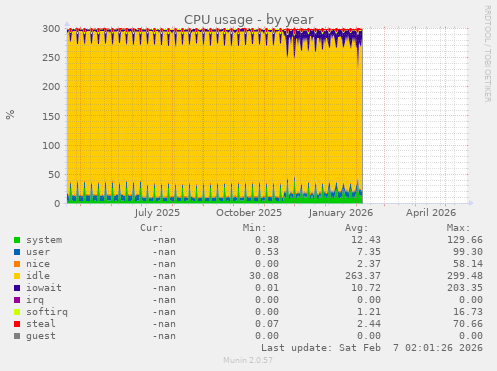Image resolution: width=497 pixels, height=371 pixels.
Task: Click the 'Max:' column header
Action: 458,228
